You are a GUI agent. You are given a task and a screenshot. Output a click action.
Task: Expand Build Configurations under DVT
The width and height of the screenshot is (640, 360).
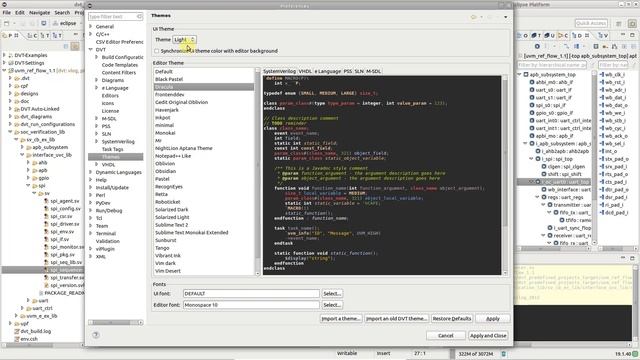(97, 57)
